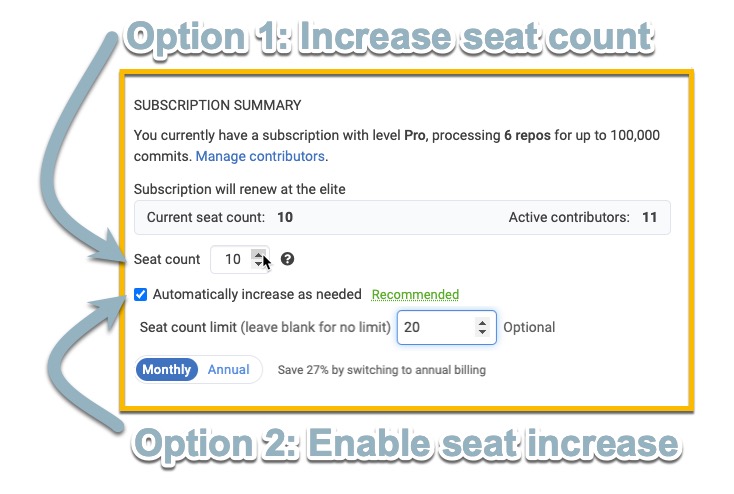Open the Manage contributors link
This screenshot has height=494, width=734.
260,156
